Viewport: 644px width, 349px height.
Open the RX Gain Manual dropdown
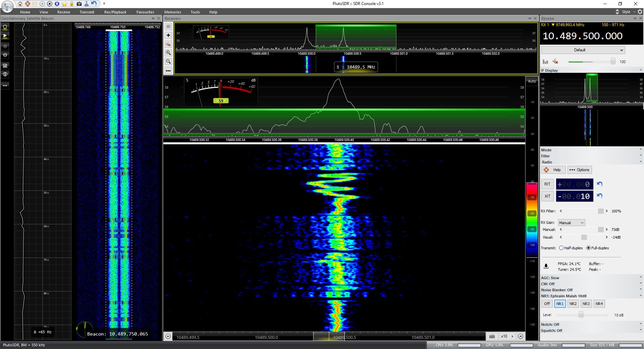pyautogui.click(x=572, y=223)
